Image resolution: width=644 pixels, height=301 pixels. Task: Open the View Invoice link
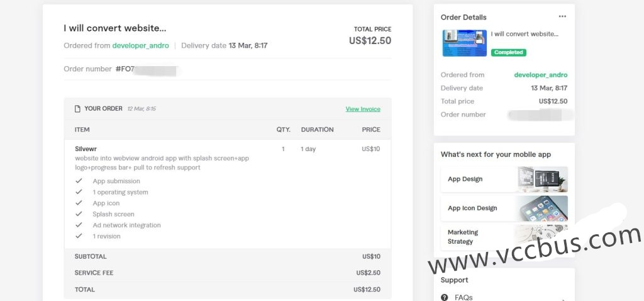363,109
